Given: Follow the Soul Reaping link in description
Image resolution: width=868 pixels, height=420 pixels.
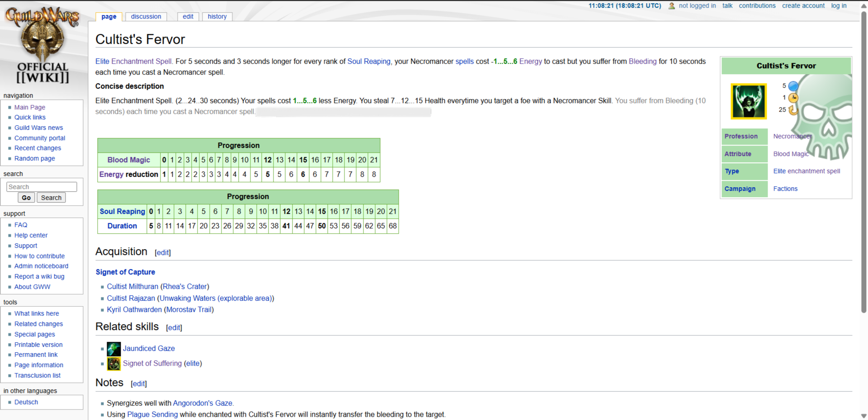Looking at the screenshot, I should [369, 61].
